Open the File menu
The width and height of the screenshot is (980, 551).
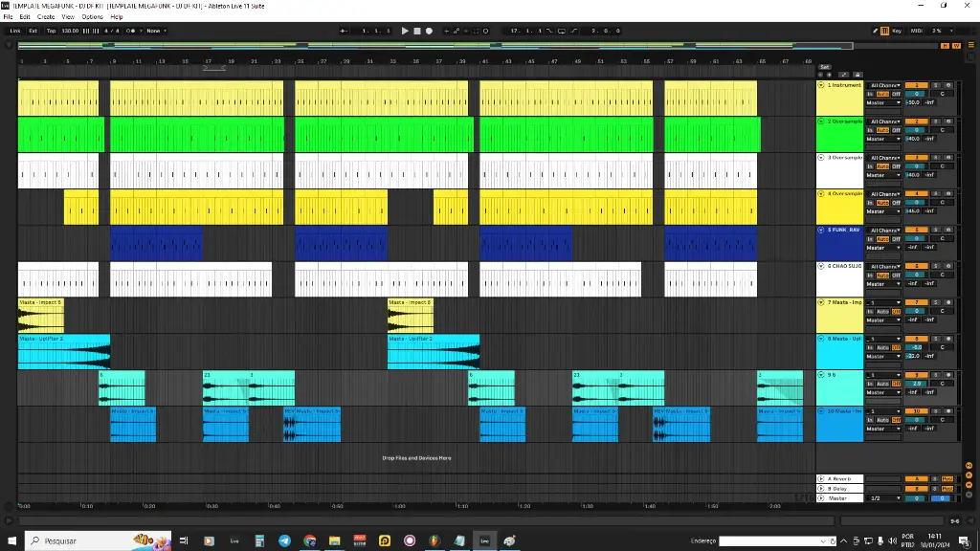coord(8,17)
